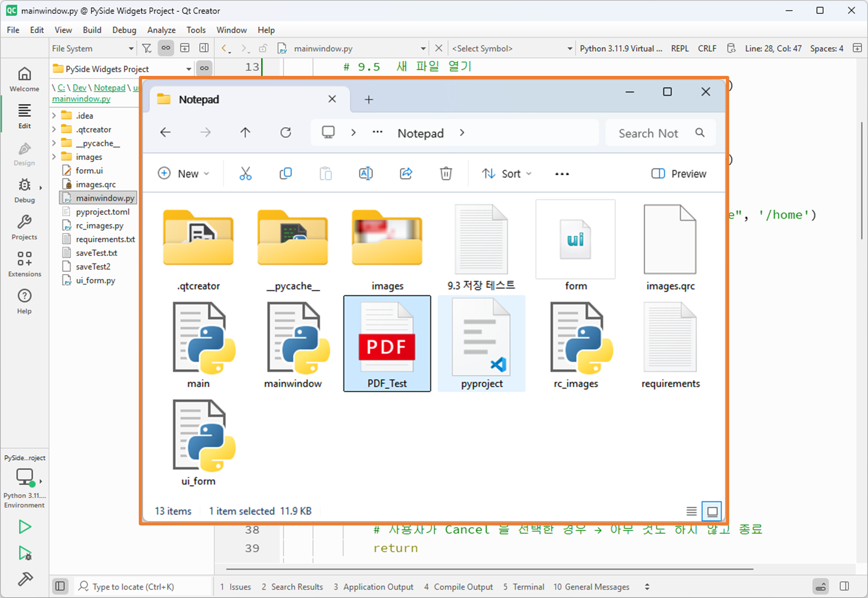Click the green Run button in Qt Creator
The image size is (868, 598).
(x=25, y=527)
